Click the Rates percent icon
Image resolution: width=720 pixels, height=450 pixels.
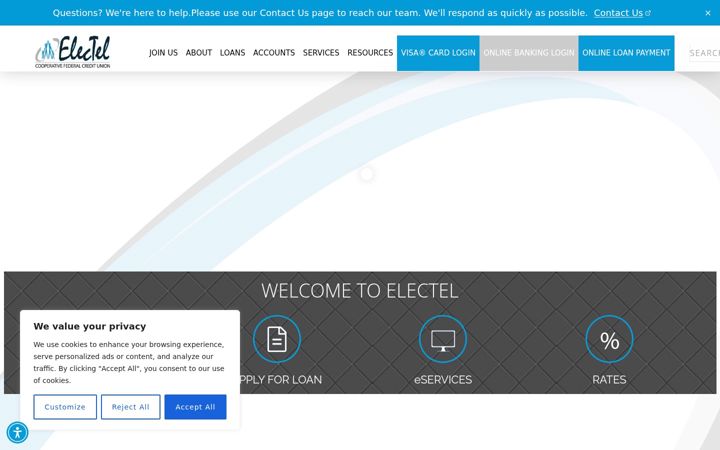609,339
